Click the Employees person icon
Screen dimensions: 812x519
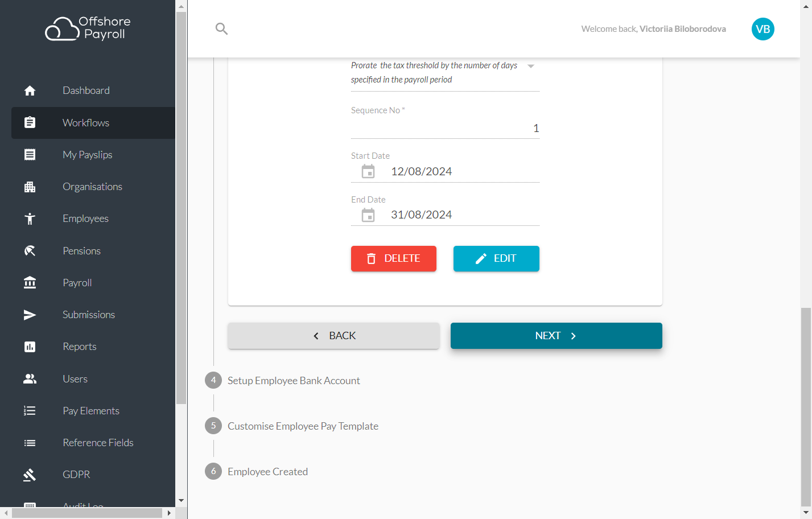click(x=30, y=219)
